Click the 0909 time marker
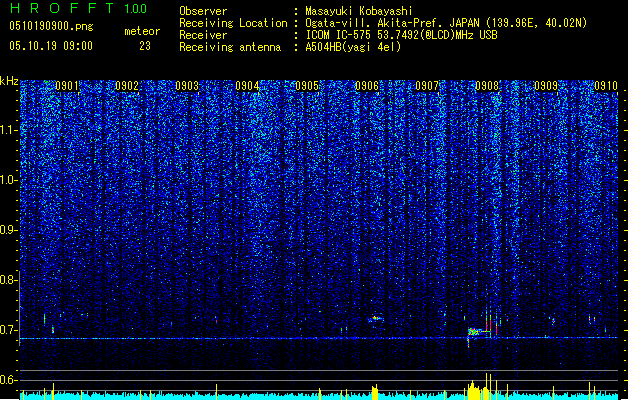Screen dimensions: 629x400 [x=546, y=86]
